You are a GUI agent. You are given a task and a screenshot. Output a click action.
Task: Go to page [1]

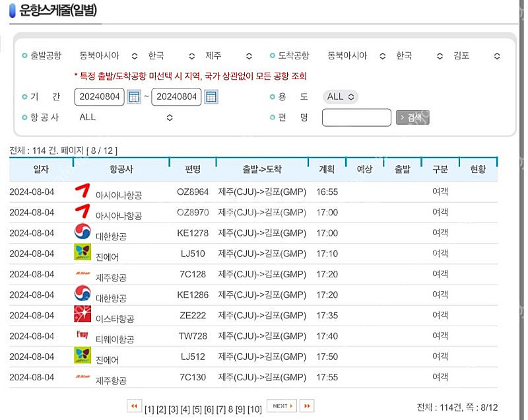[149, 409]
